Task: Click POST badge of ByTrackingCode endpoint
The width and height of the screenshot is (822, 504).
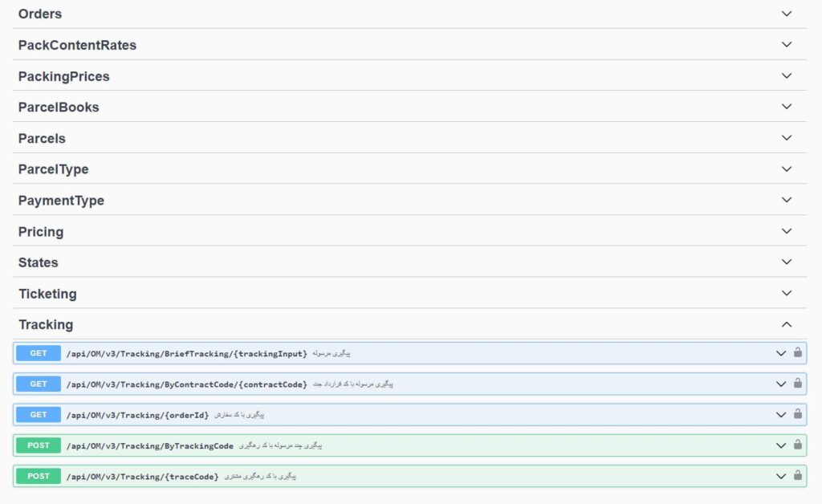Action: (39, 445)
